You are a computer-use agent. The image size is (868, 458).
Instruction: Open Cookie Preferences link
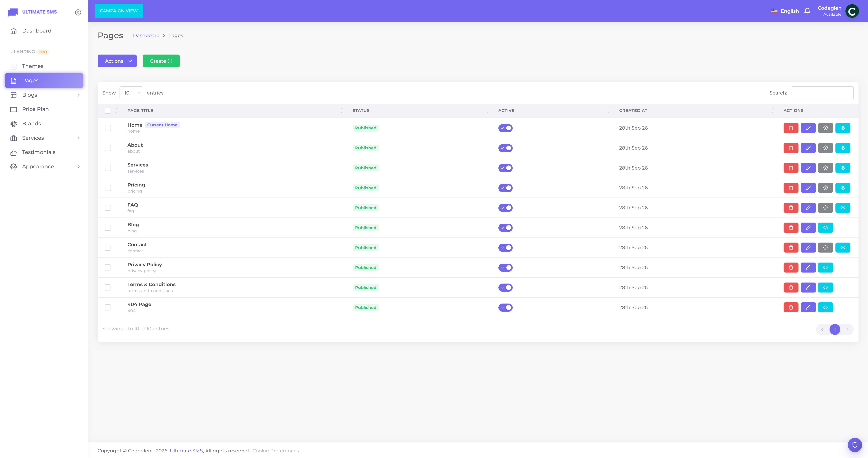point(275,451)
